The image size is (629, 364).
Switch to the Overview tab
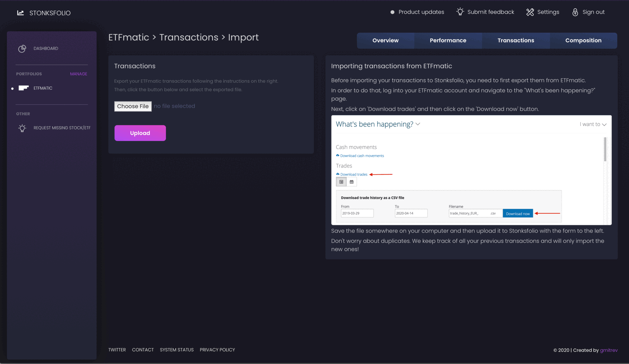tap(385, 40)
